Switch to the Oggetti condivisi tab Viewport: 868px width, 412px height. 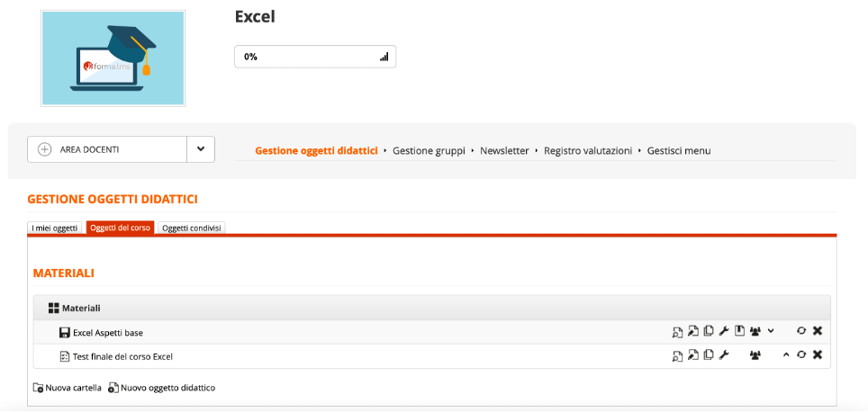coord(192,228)
